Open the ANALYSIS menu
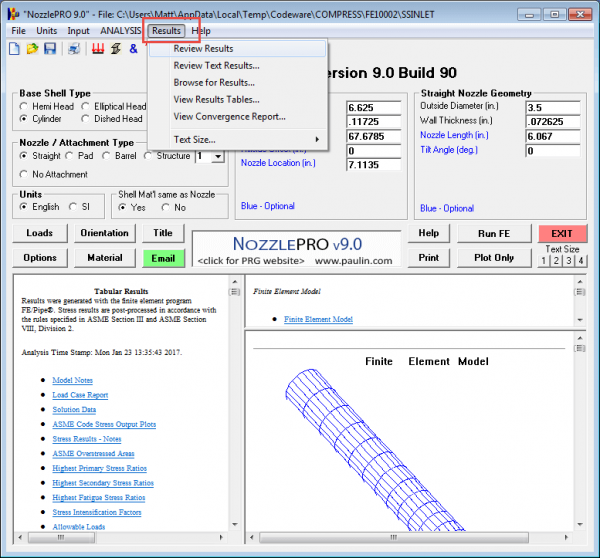Viewport: 600px width, 558px height. pos(120,31)
